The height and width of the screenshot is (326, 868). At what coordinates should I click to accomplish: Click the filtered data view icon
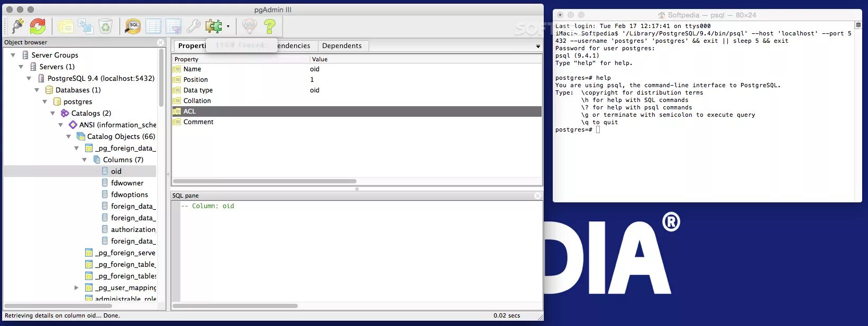click(x=173, y=26)
